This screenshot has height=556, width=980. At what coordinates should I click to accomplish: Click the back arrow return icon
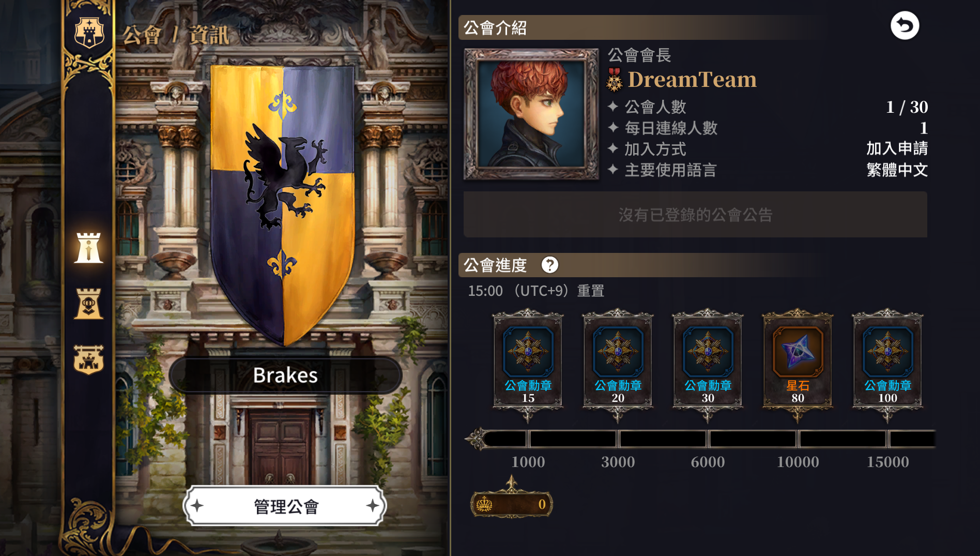coord(905,25)
